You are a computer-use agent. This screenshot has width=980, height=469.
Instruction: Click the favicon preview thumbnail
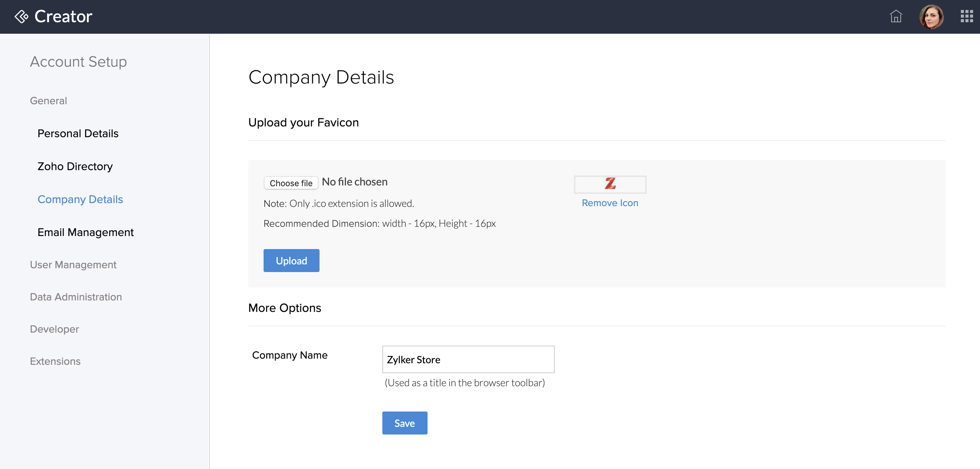pos(610,184)
